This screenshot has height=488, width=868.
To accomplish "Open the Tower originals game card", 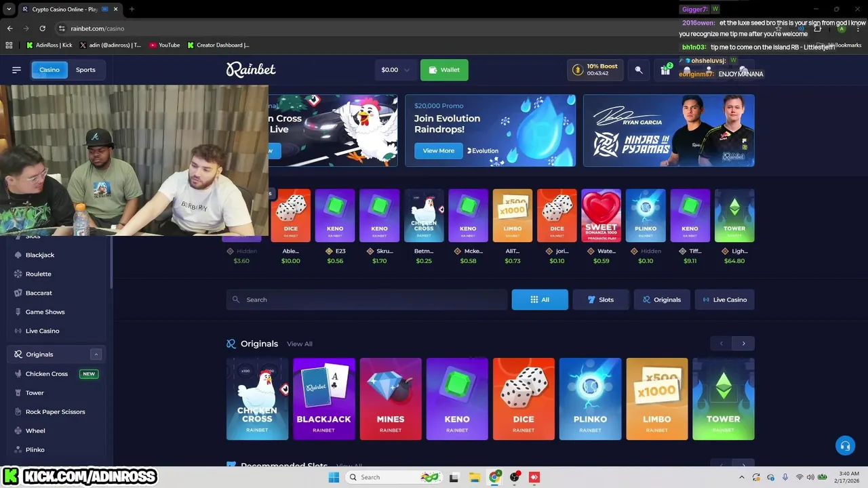I will (x=724, y=399).
